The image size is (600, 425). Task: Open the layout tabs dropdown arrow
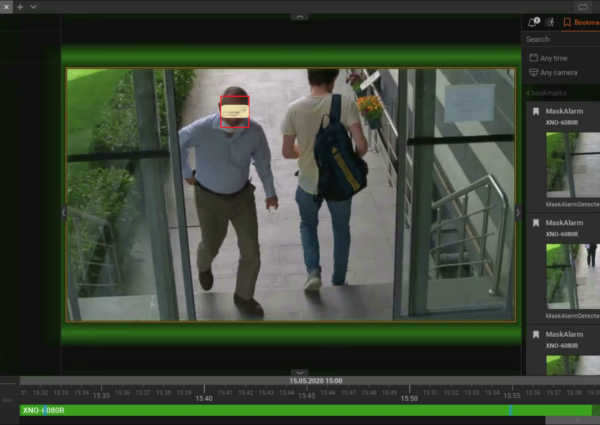tap(33, 7)
